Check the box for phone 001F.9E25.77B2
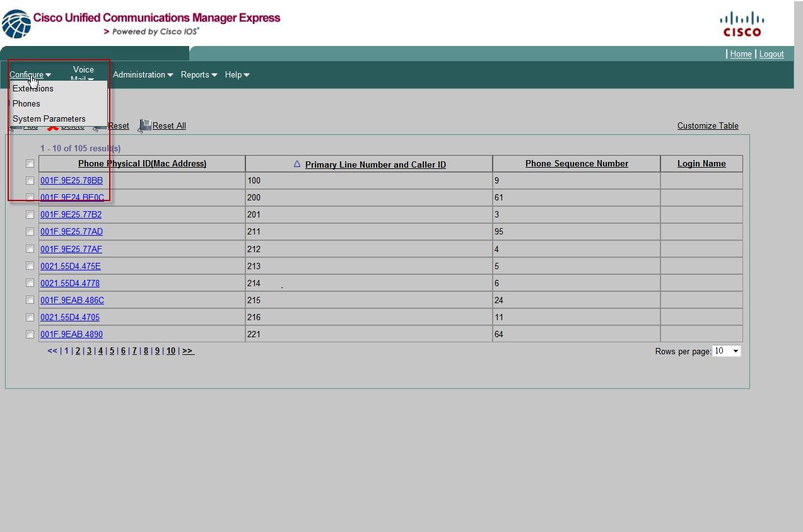 pyautogui.click(x=30, y=215)
